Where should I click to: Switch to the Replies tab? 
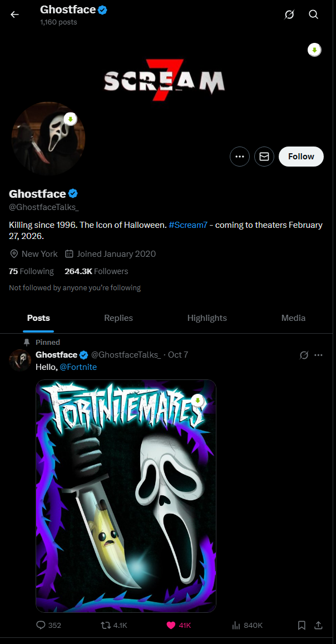118,318
